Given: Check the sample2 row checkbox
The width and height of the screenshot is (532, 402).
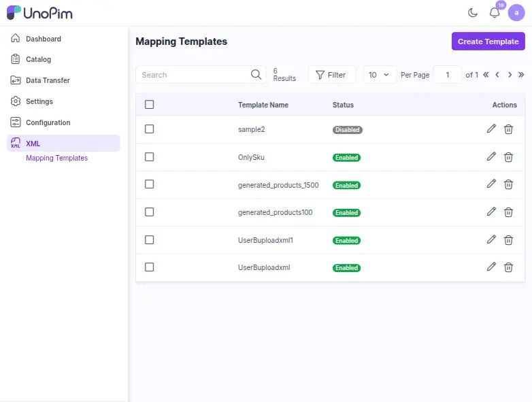Looking at the screenshot, I should tap(150, 129).
